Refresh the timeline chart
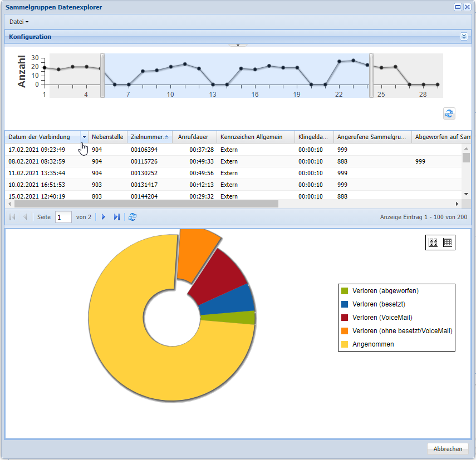The height and width of the screenshot is (460, 476). tap(449, 113)
